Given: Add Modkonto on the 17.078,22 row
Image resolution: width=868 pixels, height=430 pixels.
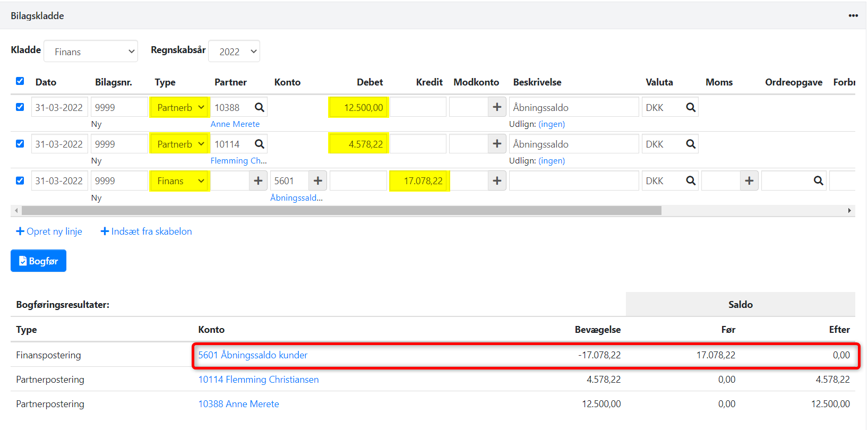Looking at the screenshot, I should [x=497, y=180].
